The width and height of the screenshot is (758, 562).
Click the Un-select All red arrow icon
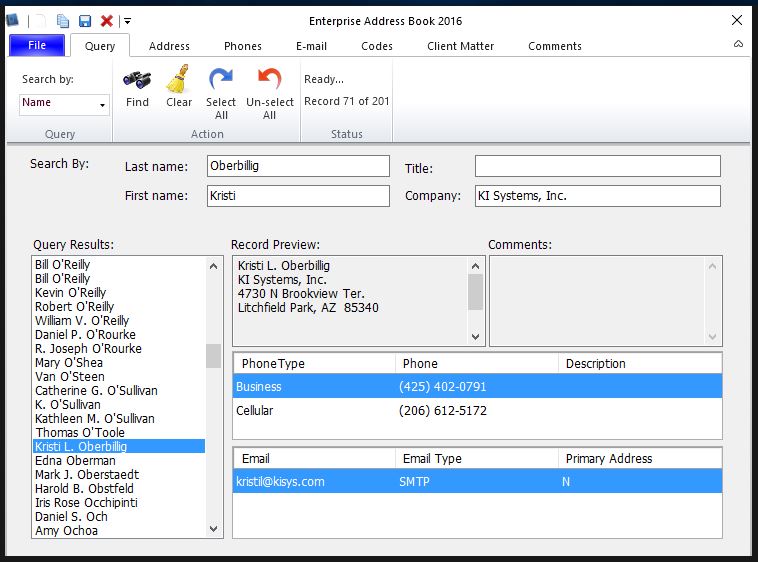pos(269,78)
